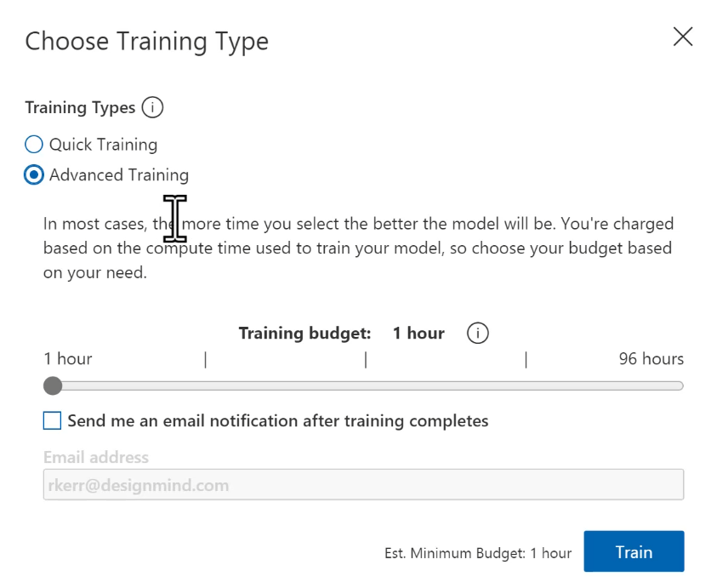Click the Choose Training Type dialog title
The image size is (711, 588).
(146, 41)
